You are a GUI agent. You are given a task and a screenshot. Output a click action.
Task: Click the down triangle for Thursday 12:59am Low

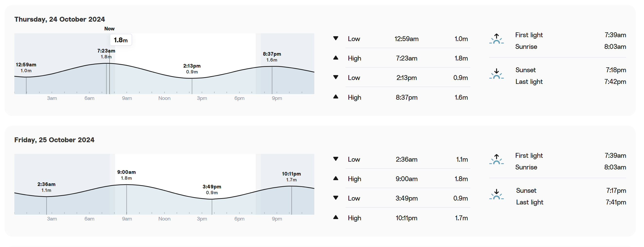[x=336, y=38]
